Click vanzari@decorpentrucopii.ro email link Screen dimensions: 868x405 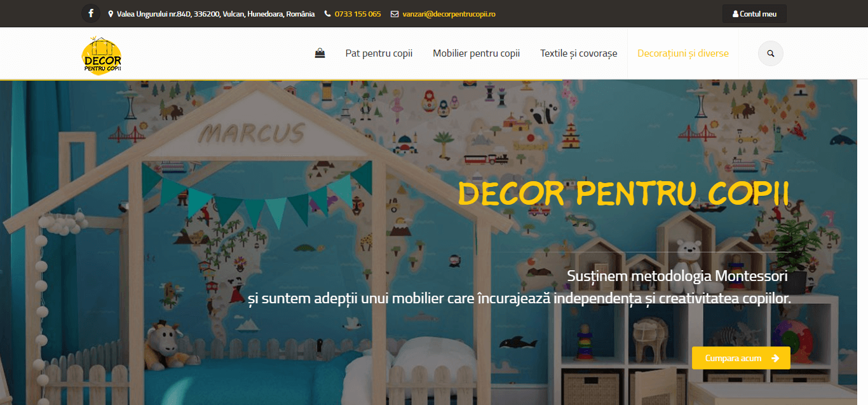pos(449,14)
